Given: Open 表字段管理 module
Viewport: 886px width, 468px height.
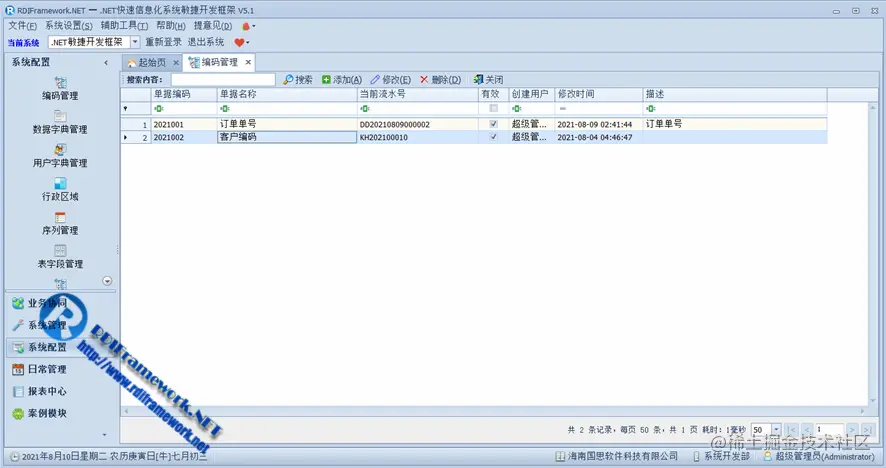Looking at the screenshot, I should [60, 257].
